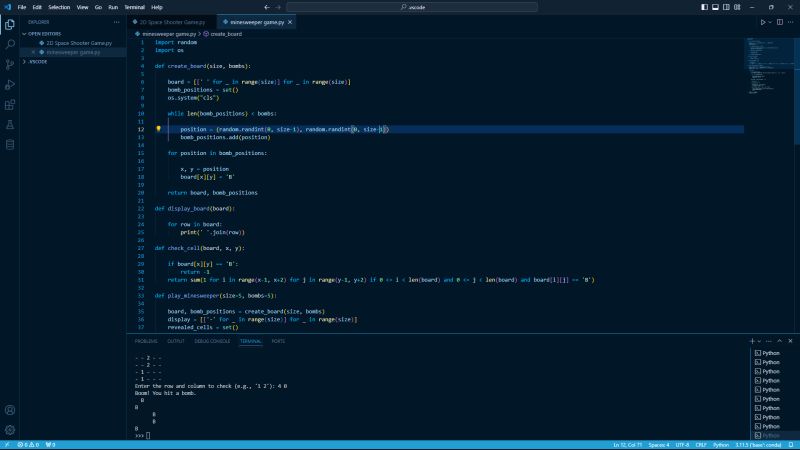The height and width of the screenshot is (450, 800).
Task: Click the Spaces: 4 indentation status item
Action: (x=659, y=444)
